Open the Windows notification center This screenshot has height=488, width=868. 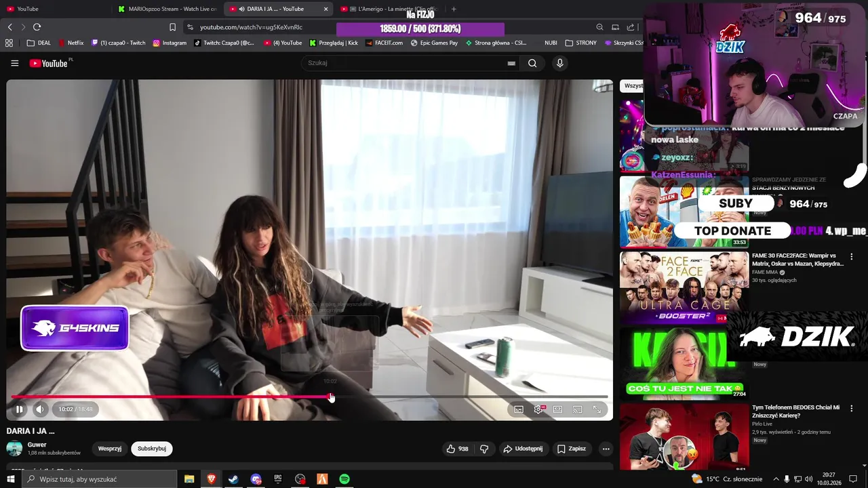853,479
